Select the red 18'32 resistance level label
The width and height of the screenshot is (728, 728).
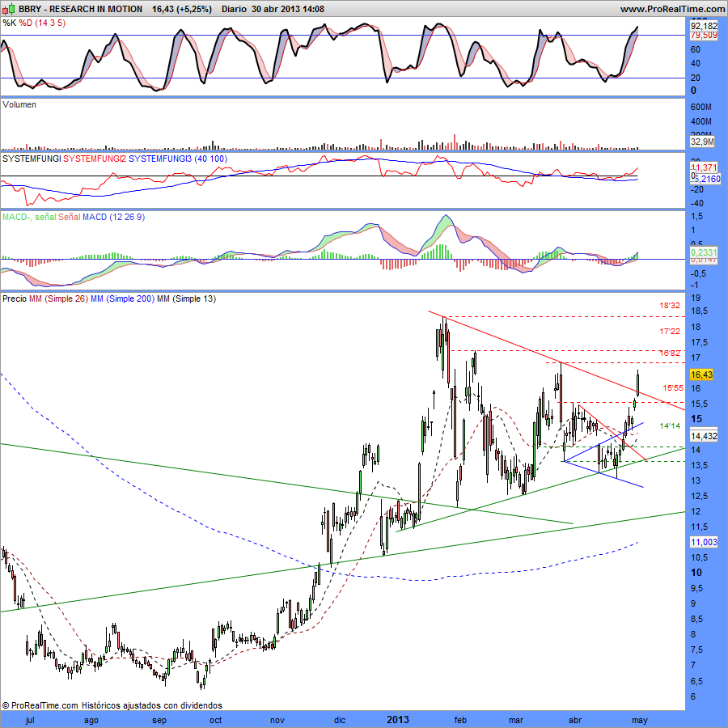[x=671, y=306]
